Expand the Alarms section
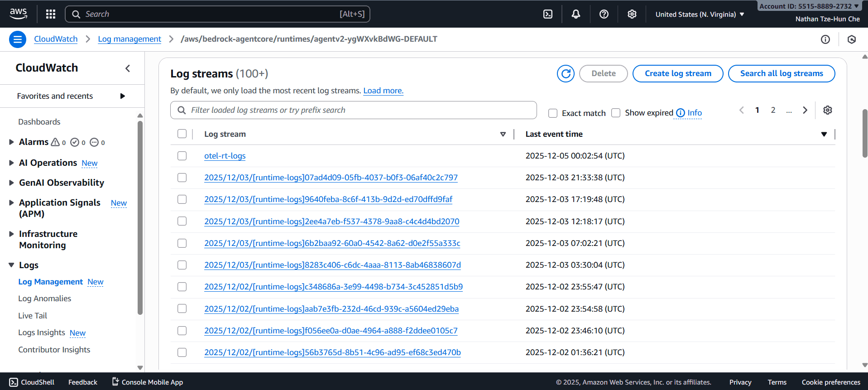 coord(11,142)
